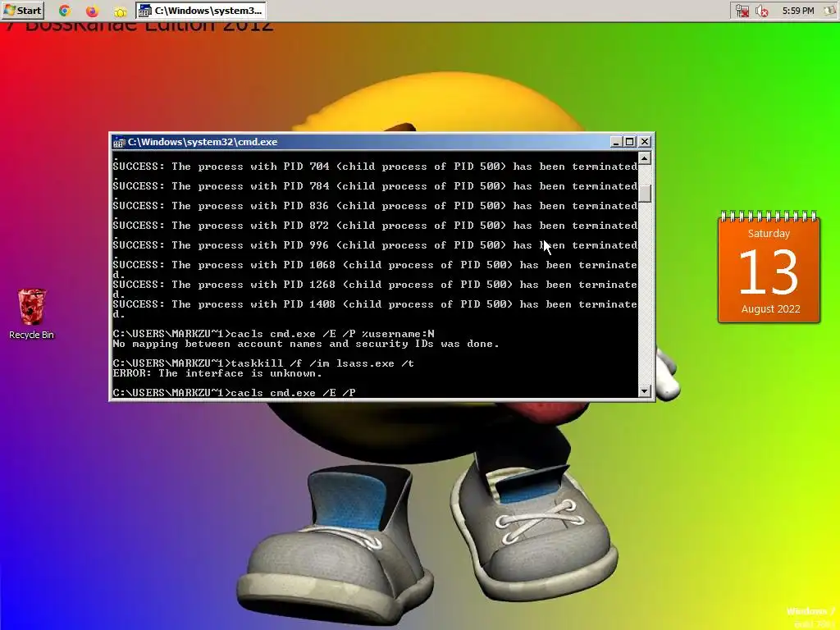The width and height of the screenshot is (840, 630).
Task: Click the line mentioning PID 1068
Action: click(375, 265)
